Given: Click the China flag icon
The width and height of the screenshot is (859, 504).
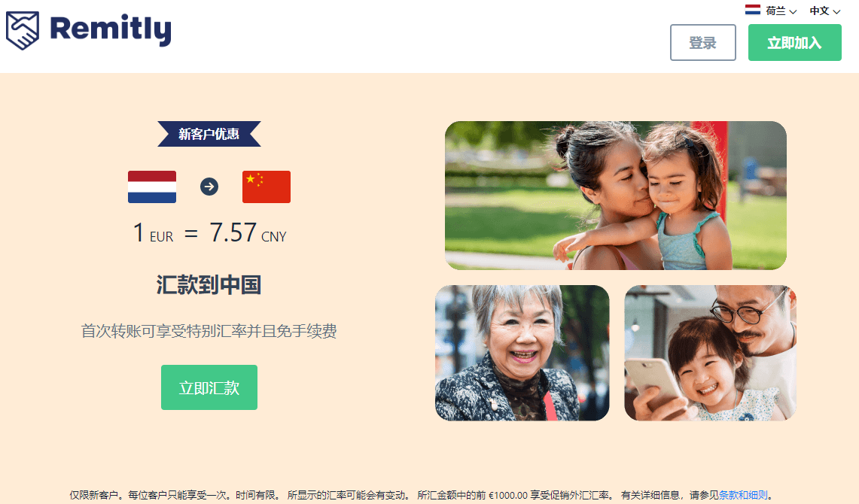Looking at the screenshot, I should [267, 187].
